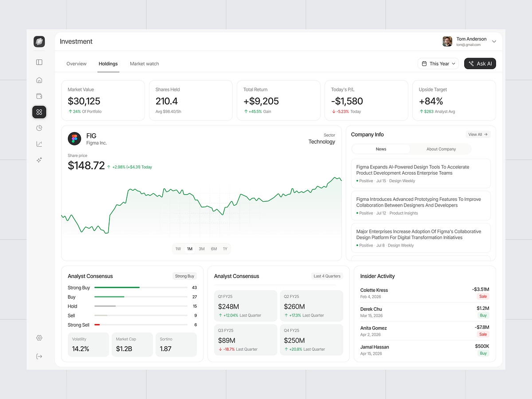Click the Hold rating progress bar
The height and width of the screenshot is (399, 532).
click(141, 306)
